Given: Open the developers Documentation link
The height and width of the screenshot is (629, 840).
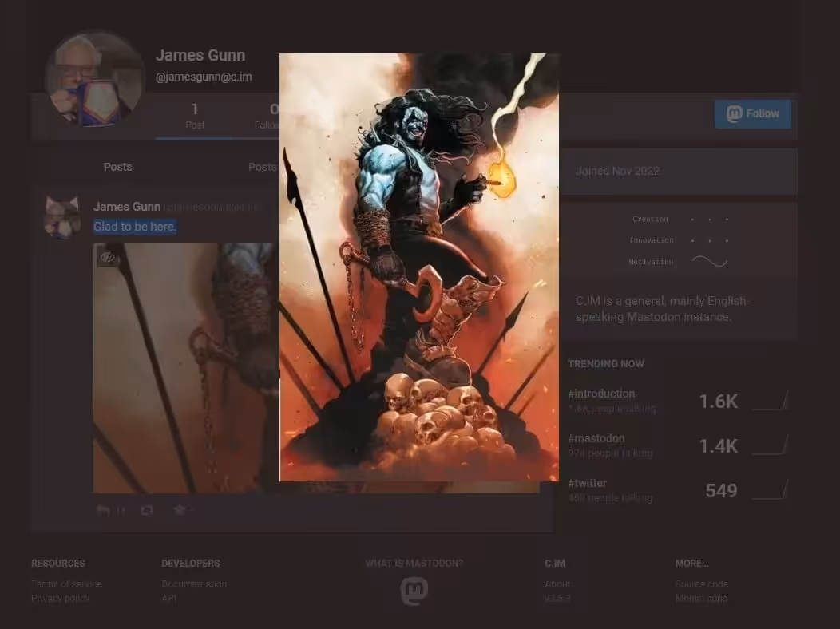Looking at the screenshot, I should [x=194, y=584].
